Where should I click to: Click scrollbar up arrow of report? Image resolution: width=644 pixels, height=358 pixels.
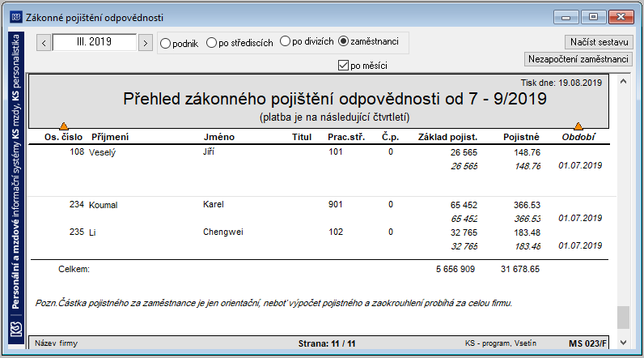623,81
